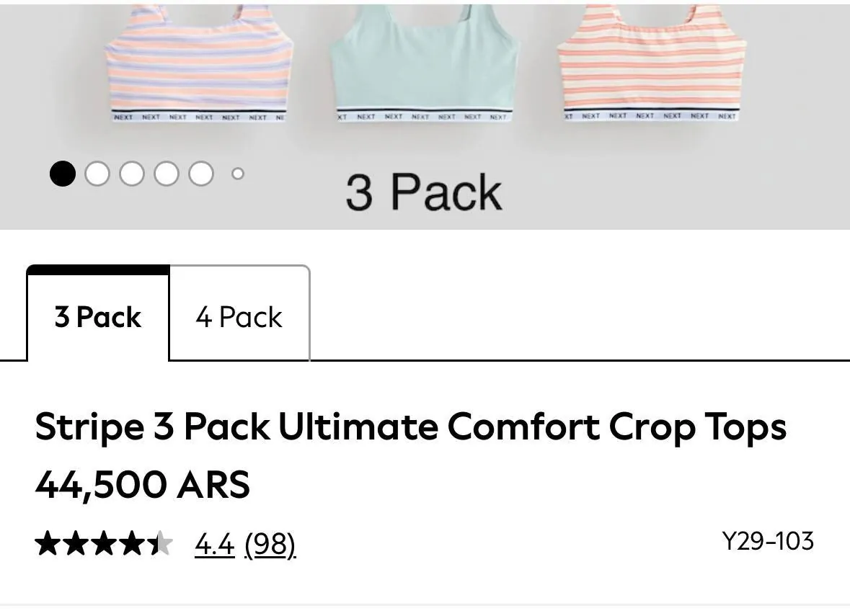Go to the fifth carousel image dot
The image size is (850, 616).
(201, 174)
